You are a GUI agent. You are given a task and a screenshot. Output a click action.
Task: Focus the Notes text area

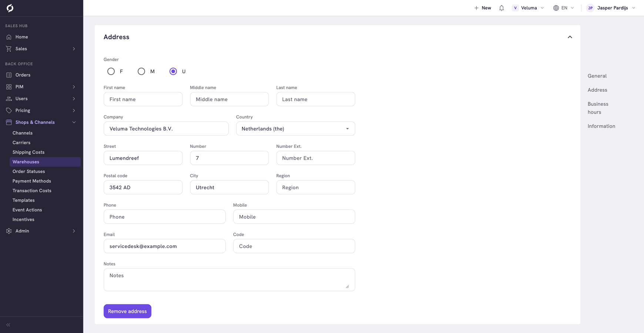pos(229,280)
